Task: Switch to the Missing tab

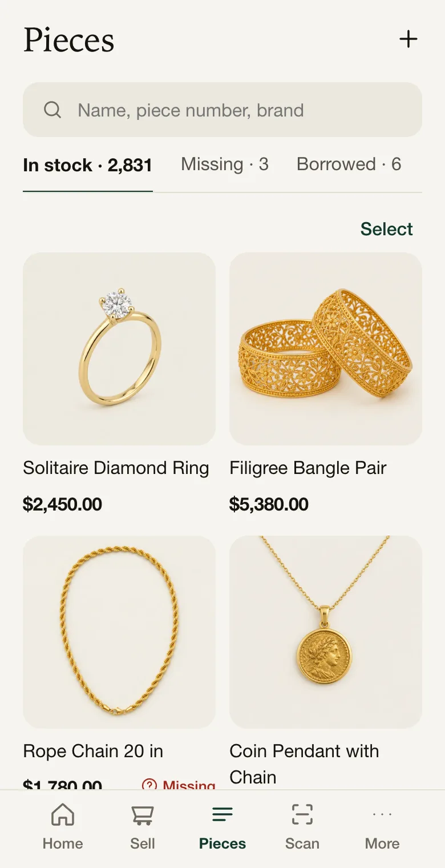Action: tap(225, 164)
